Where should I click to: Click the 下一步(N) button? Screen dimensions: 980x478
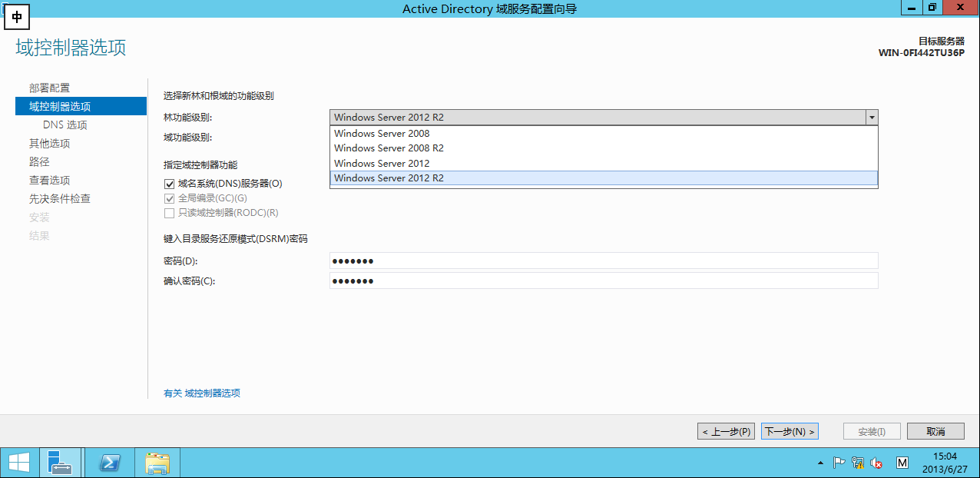[790, 431]
